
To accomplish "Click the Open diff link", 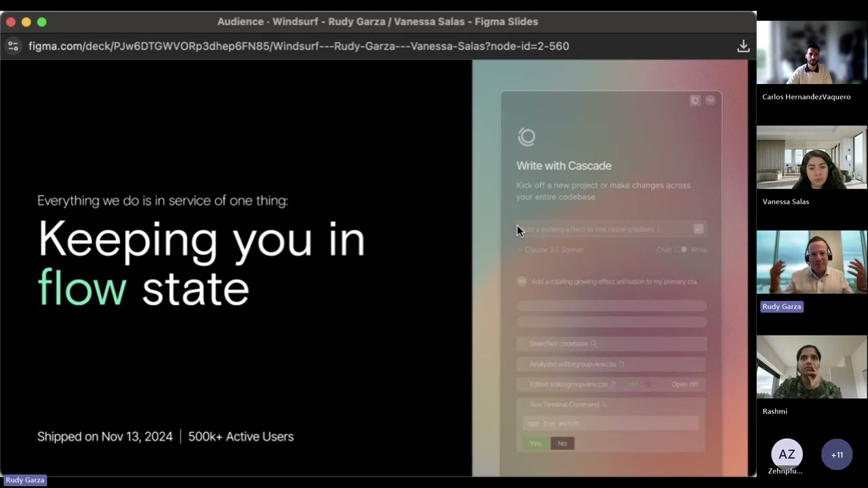I will pyautogui.click(x=684, y=384).
